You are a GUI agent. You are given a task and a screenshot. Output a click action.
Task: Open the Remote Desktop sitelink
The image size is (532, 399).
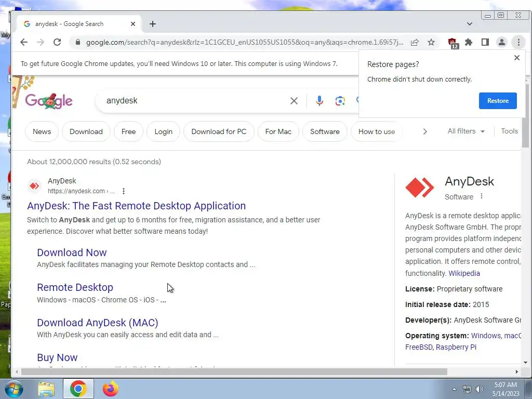point(75,287)
